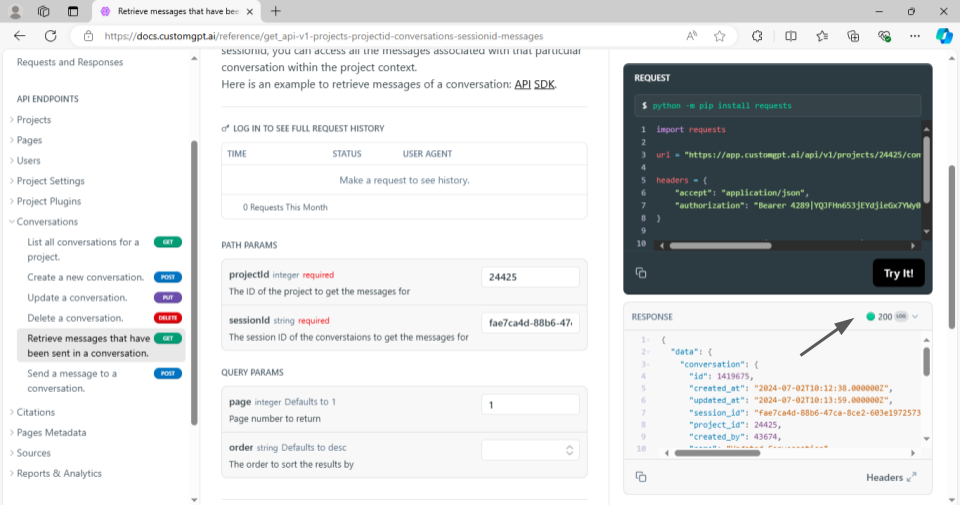
Task: Copy the response JSON
Action: [x=641, y=477]
